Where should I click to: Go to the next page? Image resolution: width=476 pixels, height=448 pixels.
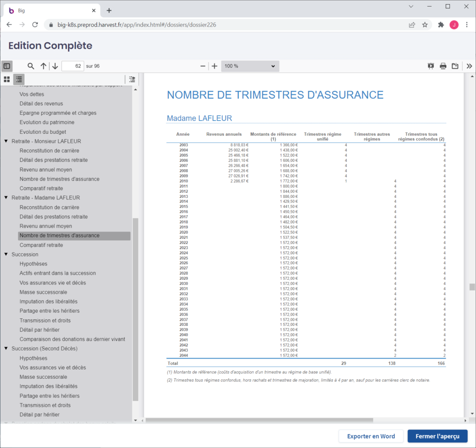coord(55,66)
